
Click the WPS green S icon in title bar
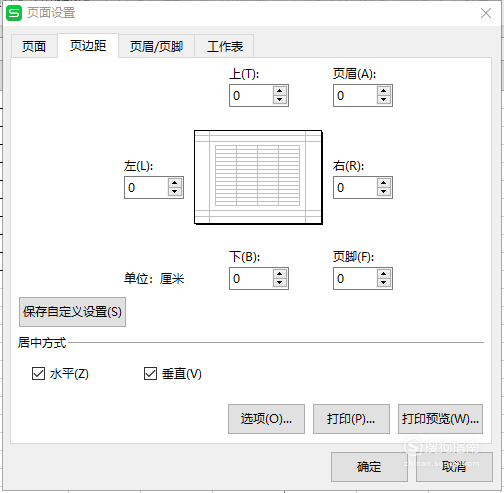(14, 13)
